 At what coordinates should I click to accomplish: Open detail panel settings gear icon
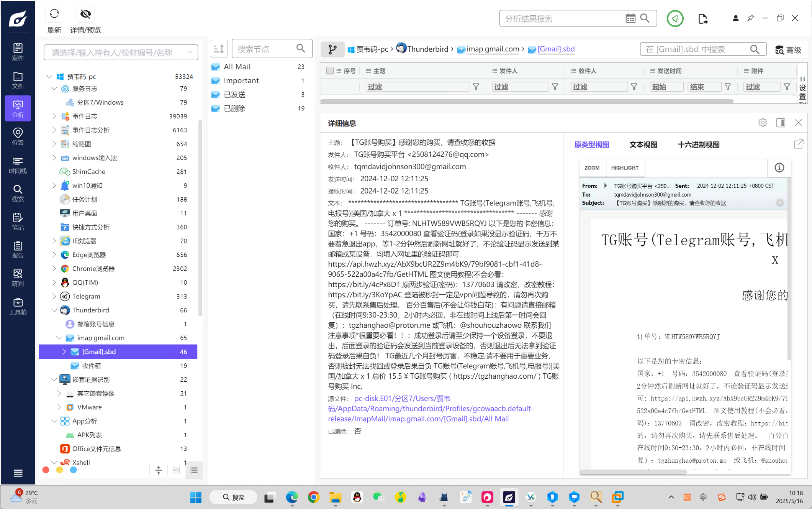click(763, 123)
